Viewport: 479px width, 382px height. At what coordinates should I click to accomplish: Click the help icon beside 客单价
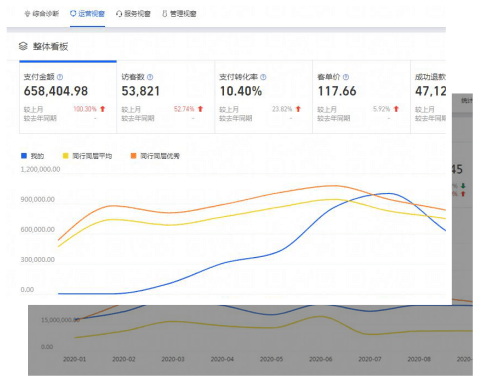(x=346, y=77)
